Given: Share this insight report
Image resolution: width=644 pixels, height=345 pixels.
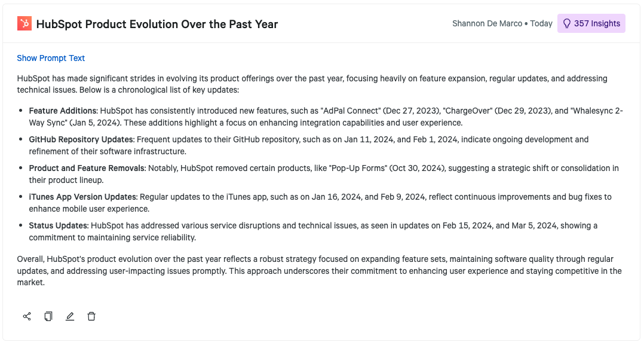Looking at the screenshot, I should click(x=27, y=316).
